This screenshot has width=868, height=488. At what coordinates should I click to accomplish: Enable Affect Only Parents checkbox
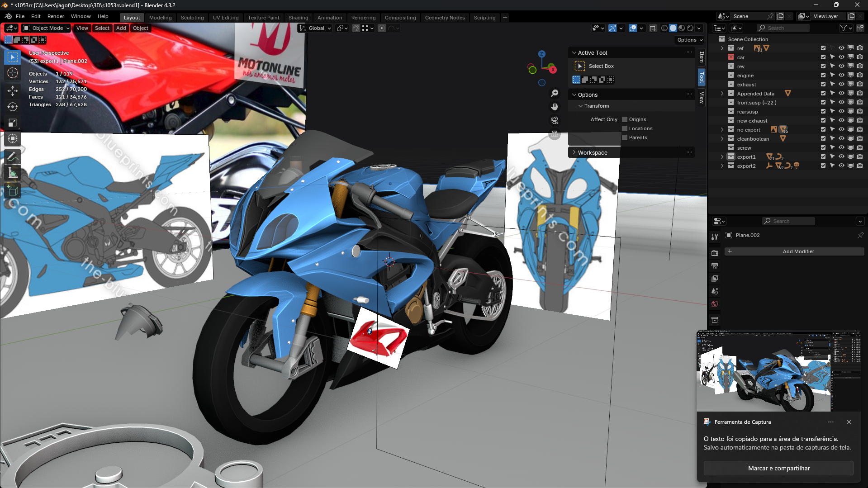[x=625, y=137]
